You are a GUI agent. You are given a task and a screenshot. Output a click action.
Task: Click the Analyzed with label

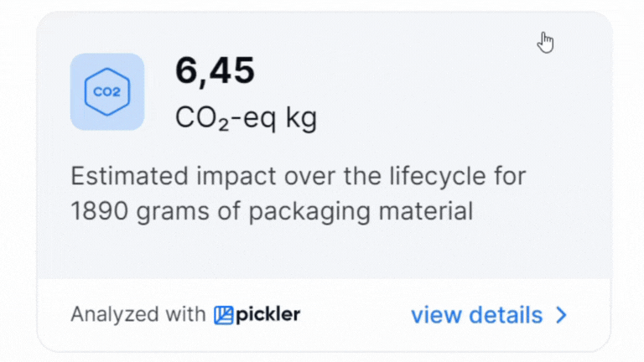138,315
